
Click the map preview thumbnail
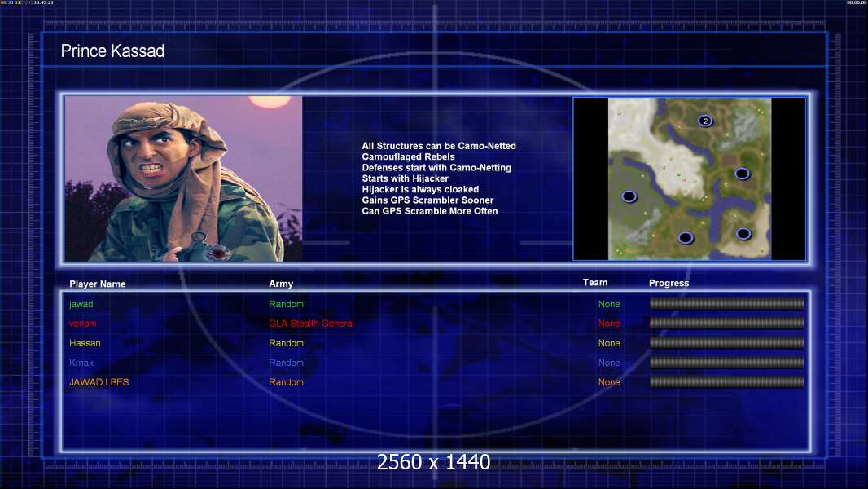click(x=689, y=178)
